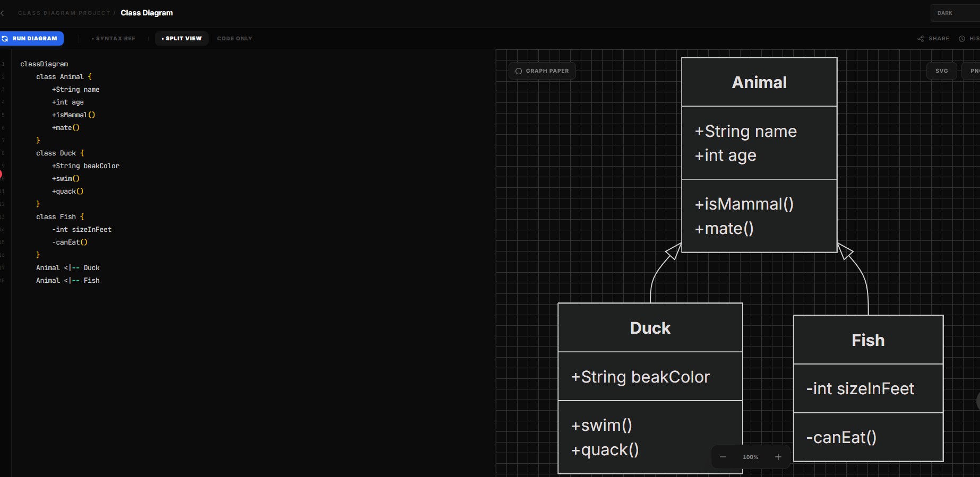This screenshot has width=980, height=477.
Task: Click the refresh icon on Run Diagram
Action: click(5, 39)
